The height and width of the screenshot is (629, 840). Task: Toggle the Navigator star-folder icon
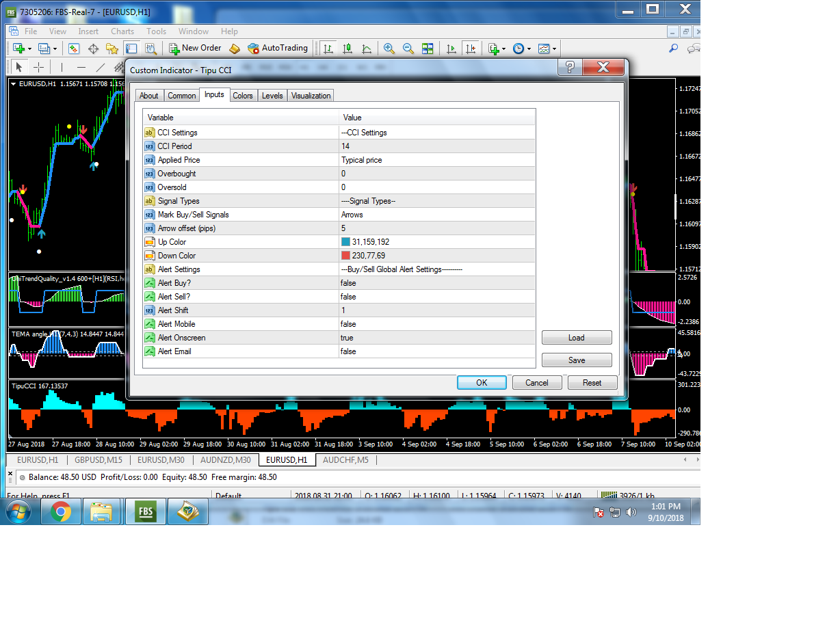click(x=112, y=49)
